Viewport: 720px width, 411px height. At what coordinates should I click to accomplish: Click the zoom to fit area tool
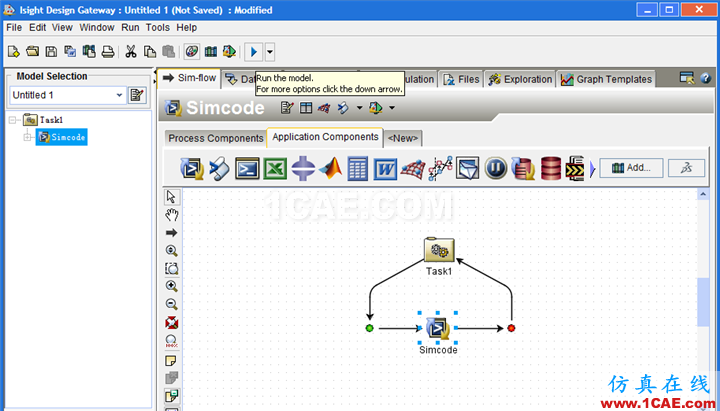click(171, 269)
